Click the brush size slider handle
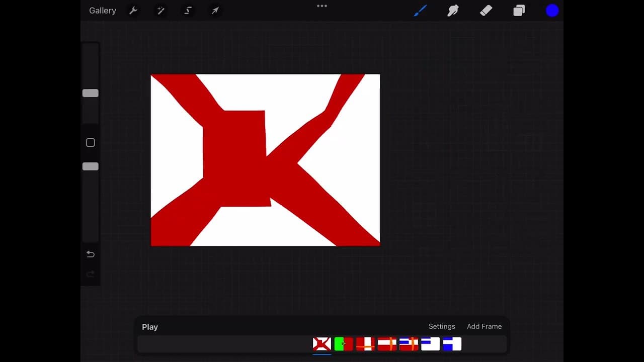 (x=91, y=93)
